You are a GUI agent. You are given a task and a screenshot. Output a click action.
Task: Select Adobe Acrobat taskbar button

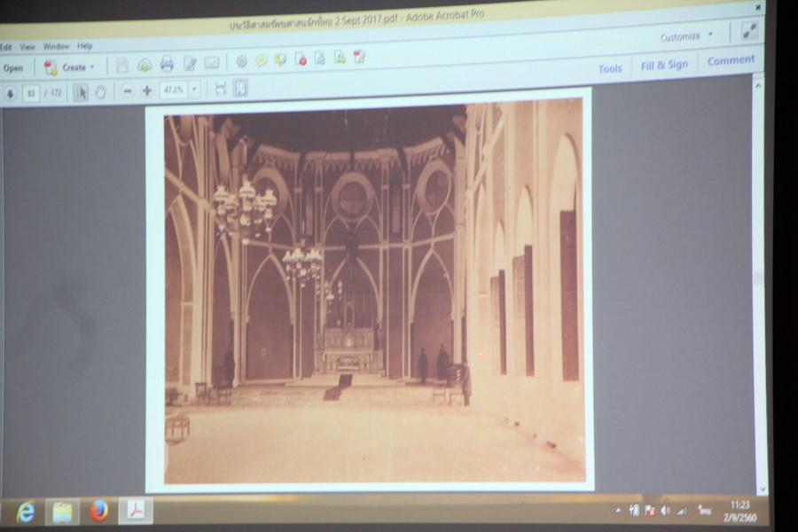pos(136,510)
